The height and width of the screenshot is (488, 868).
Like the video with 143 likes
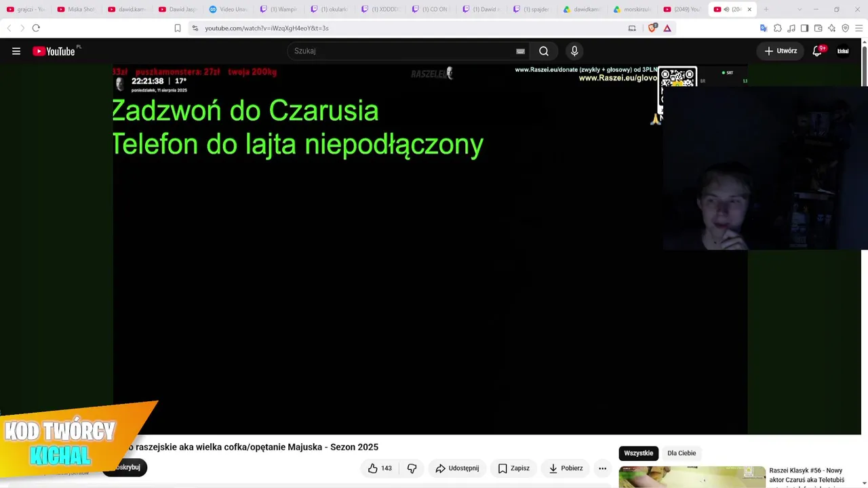pos(380,468)
